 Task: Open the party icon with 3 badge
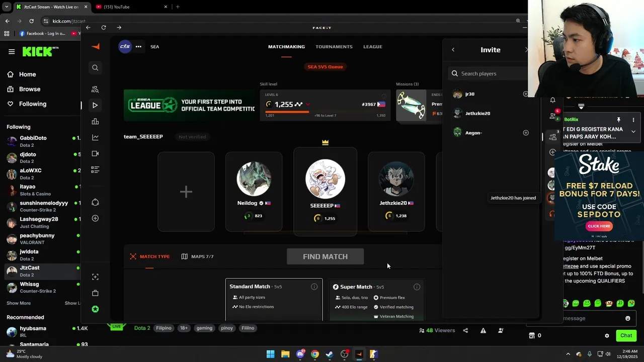(x=553, y=136)
